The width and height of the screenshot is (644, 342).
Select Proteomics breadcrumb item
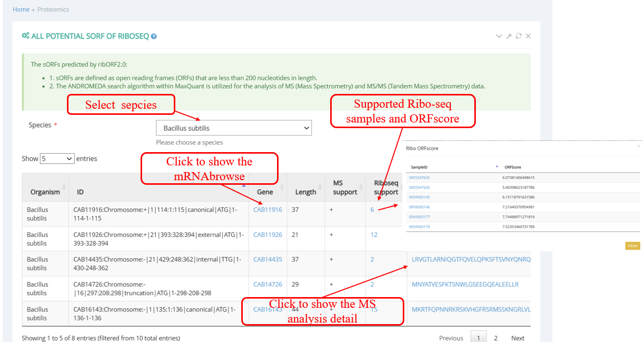click(x=53, y=10)
